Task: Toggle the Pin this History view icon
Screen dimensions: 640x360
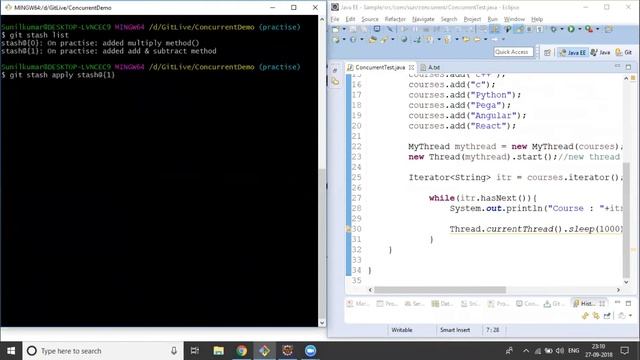Action: click(x=607, y=316)
